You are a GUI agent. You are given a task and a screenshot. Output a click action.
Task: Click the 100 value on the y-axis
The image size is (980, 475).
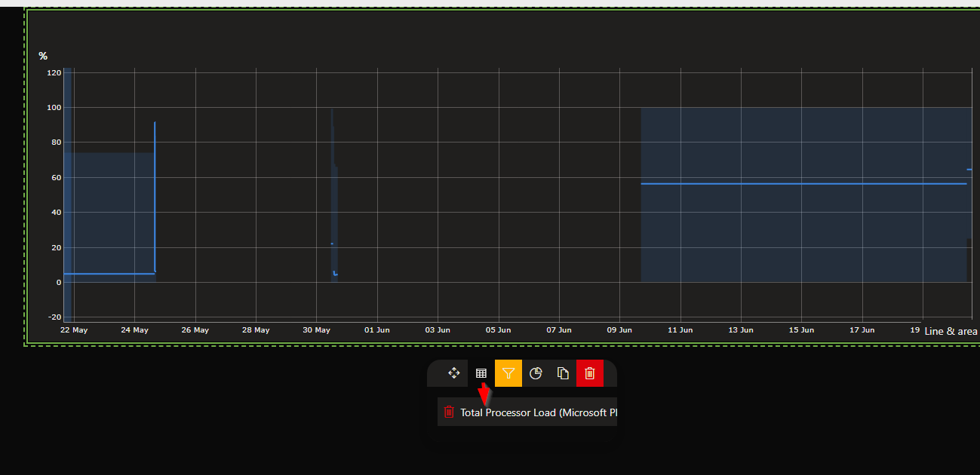click(x=54, y=108)
